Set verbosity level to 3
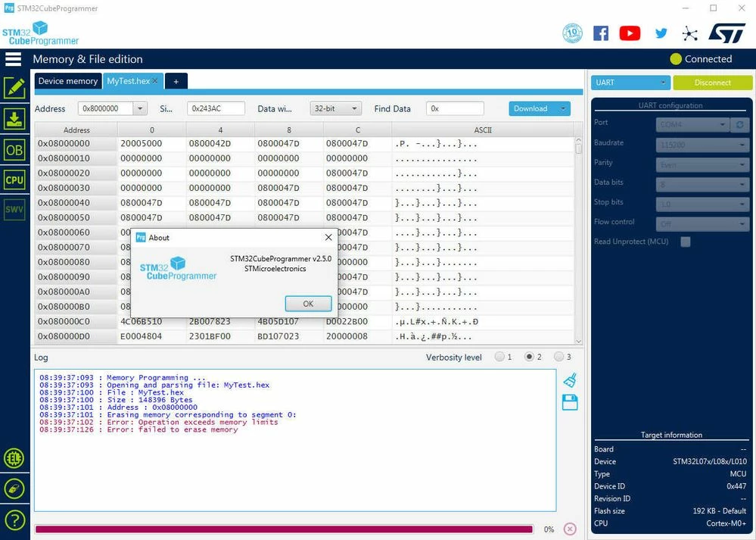Screen dimensions: 756x540 pos(558,357)
